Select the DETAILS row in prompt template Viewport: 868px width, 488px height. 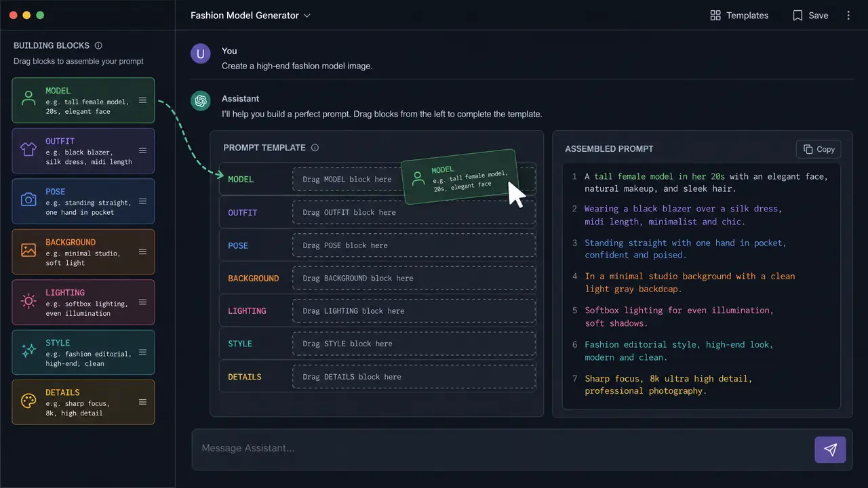378,377
